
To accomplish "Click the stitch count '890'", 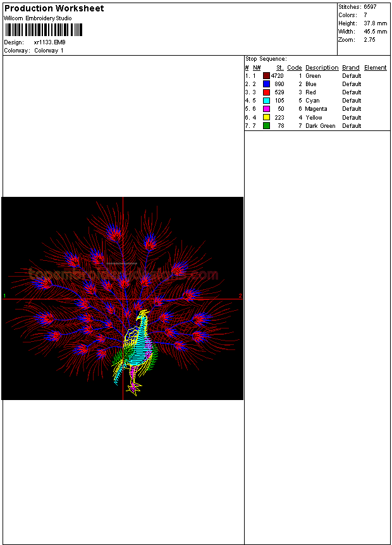I will pyautogui.click(x=279, y=84).
